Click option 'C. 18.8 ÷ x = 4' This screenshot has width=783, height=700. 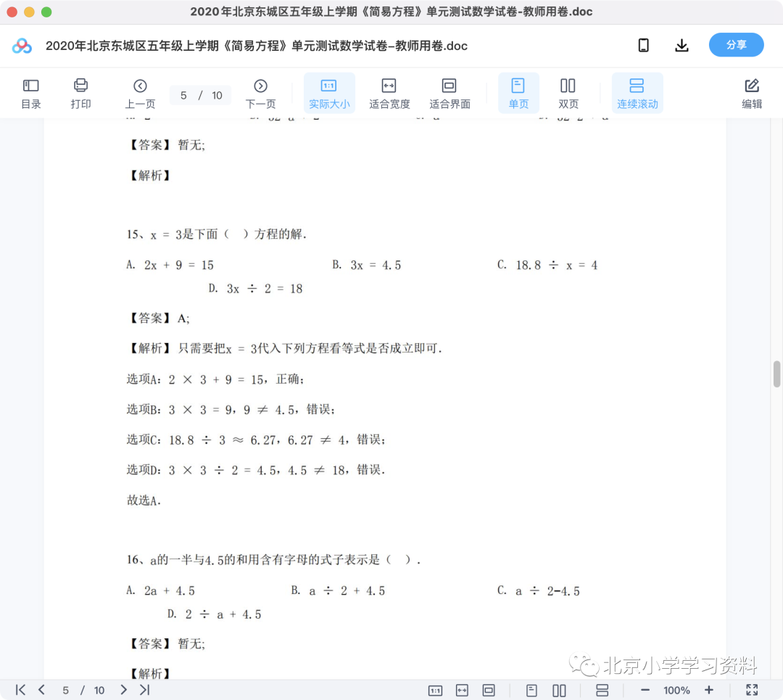pyautogui.click(x=547, y=265)
